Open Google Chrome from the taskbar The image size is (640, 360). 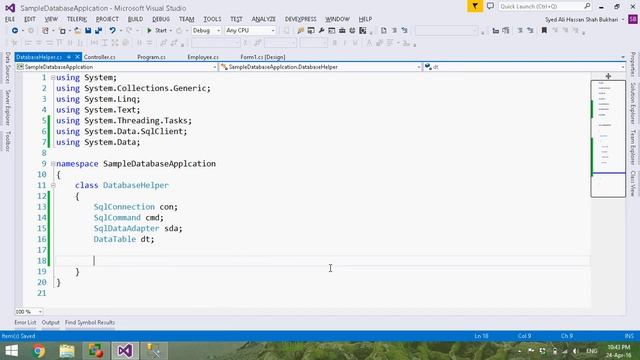[39, 351]
